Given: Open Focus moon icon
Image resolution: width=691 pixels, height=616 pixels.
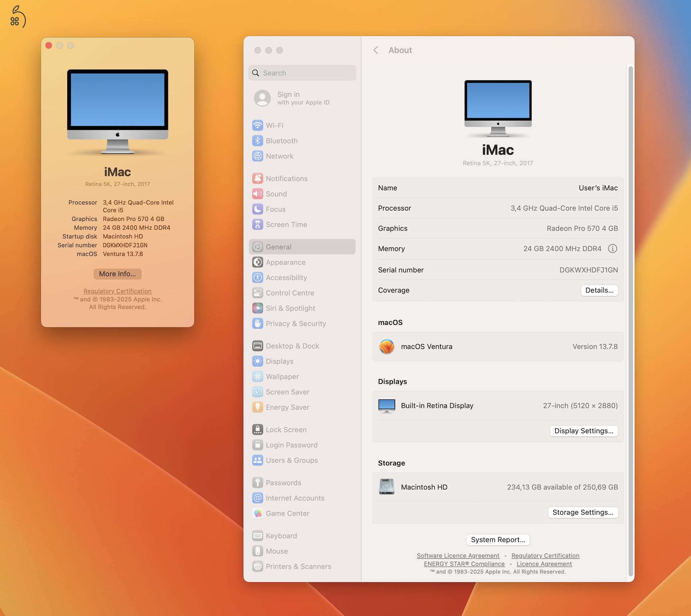Looking at the screenshot, I should click(x=257, y=209).
